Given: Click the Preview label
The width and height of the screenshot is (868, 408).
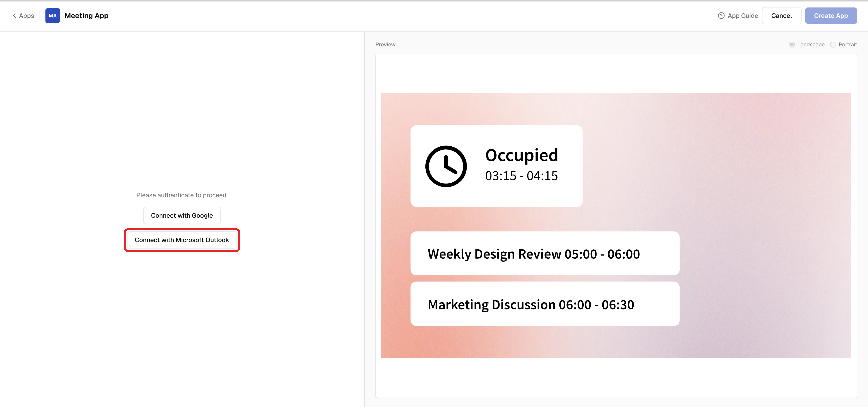Looking at the screenshot, I should pyautogui.click(x=385, y=45).
